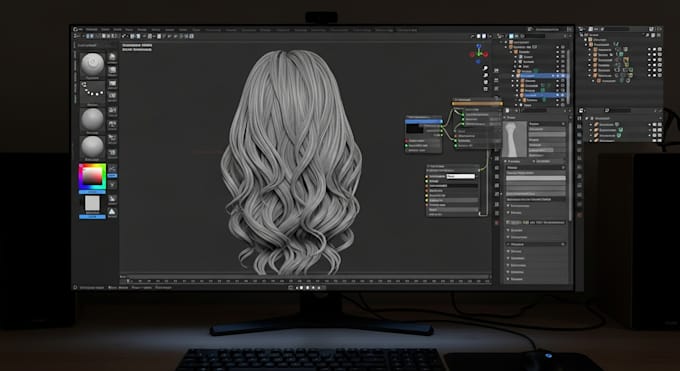Select the light gray item in properties list
This screenshot has width=680, height=371.
coord(536,178)
